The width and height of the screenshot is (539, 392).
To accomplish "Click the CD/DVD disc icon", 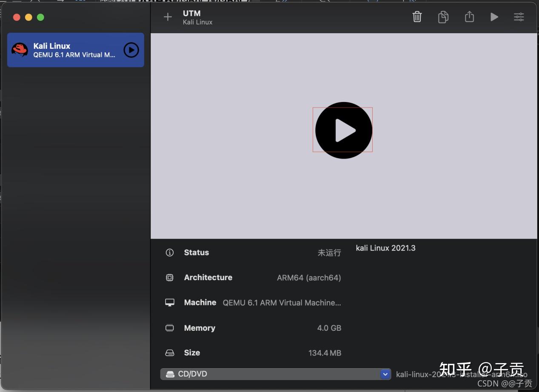I will (170, 374).
